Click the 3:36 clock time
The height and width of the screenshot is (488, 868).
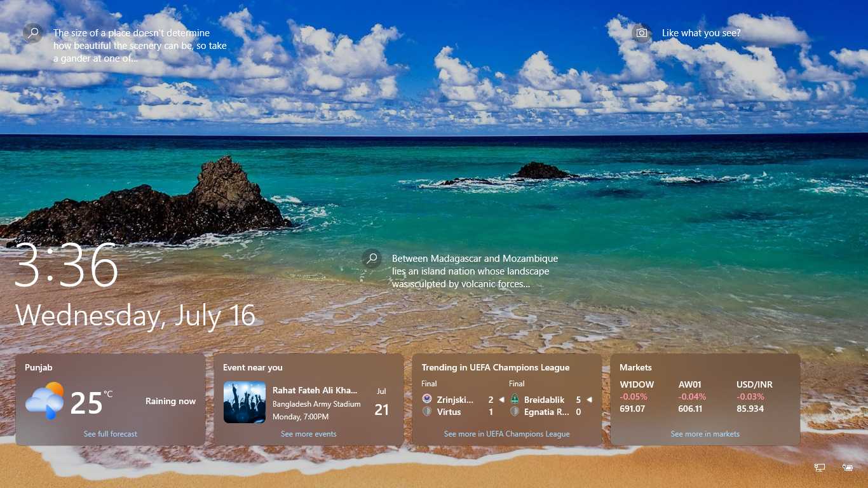tap(67, 265)
